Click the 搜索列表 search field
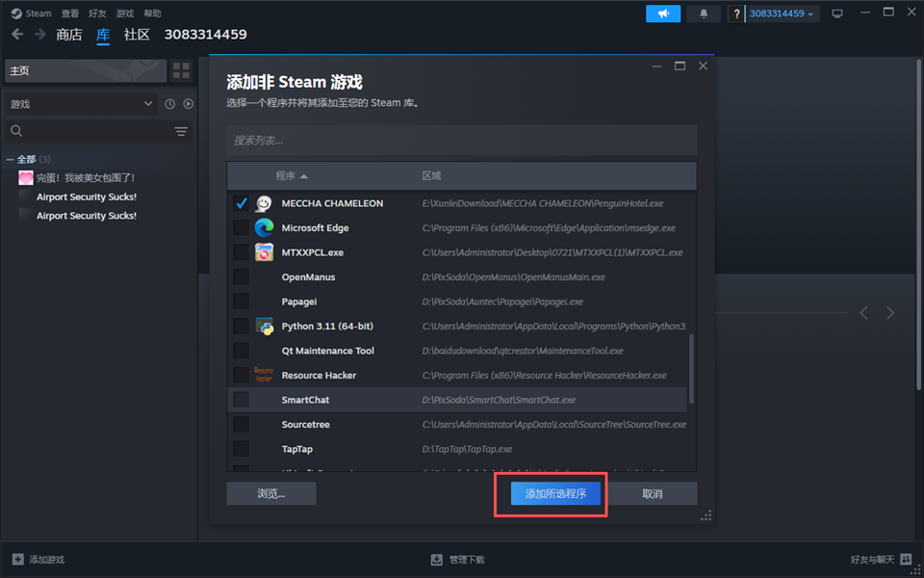Viewport: 924px width, 578px height. point(461,141)
